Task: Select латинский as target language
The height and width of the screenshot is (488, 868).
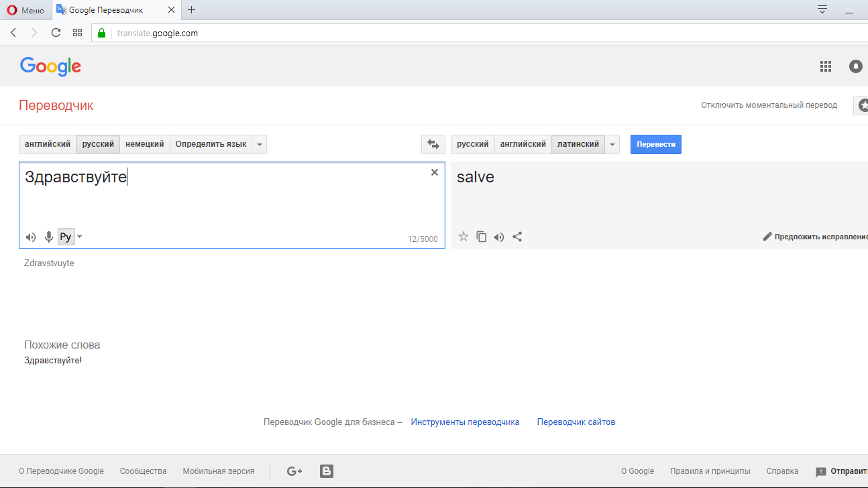Action: pos(578,144)
